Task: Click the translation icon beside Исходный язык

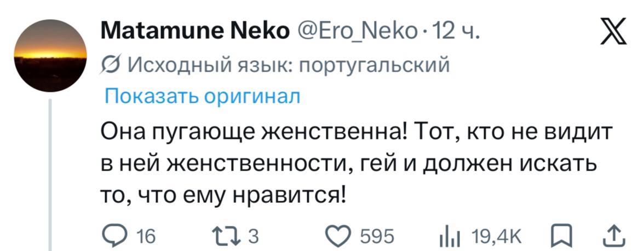Action: click(111, 66)
